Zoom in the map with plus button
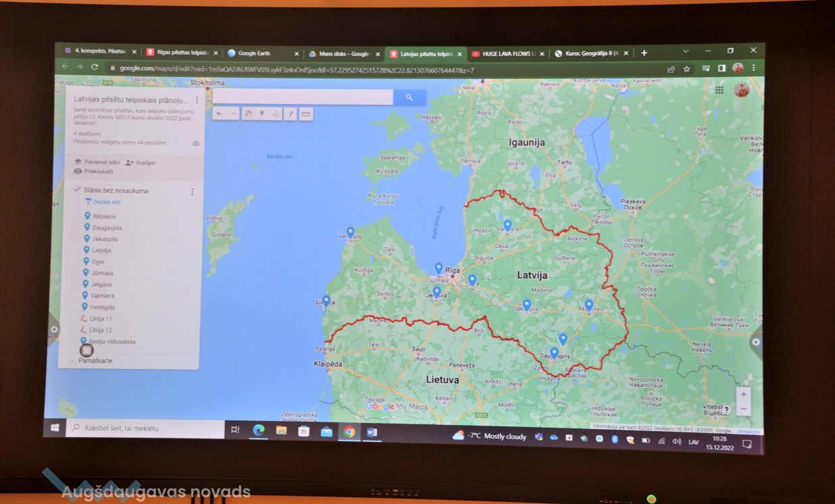The height and width of the screenshot is (504, 835). coord(743,394)
